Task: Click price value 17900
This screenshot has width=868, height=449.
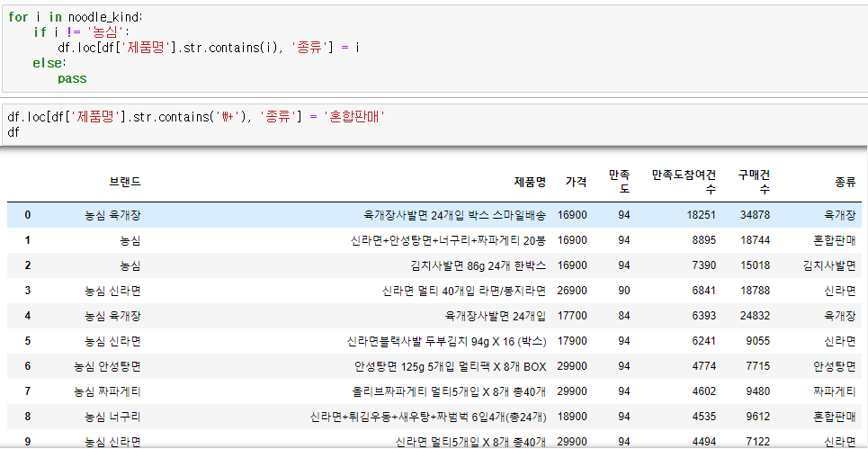Action: click(572, 341)
